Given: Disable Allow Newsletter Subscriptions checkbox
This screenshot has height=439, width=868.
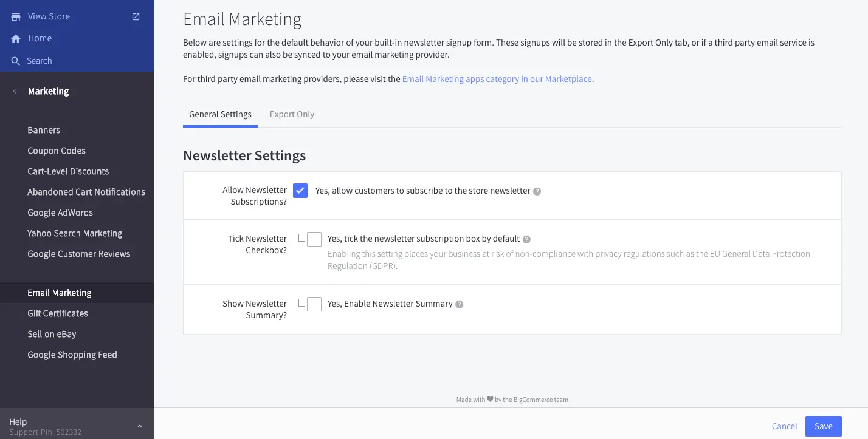Looking at the screenshot, I should (300, 190).
